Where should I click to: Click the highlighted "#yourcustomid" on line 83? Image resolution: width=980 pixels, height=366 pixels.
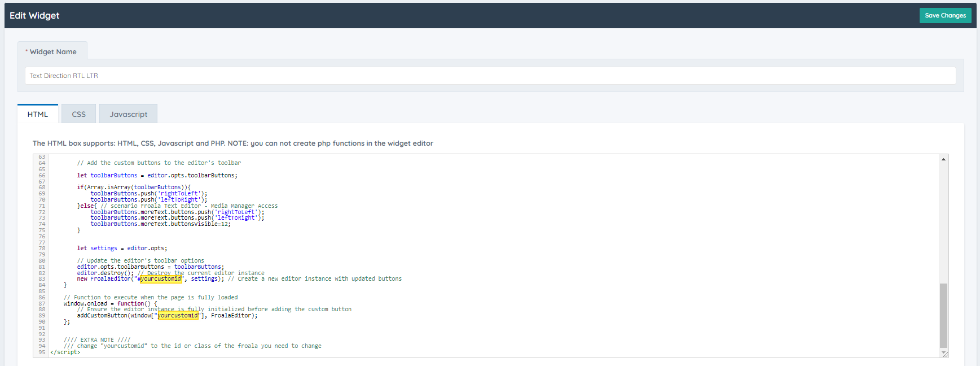point(160,278)
